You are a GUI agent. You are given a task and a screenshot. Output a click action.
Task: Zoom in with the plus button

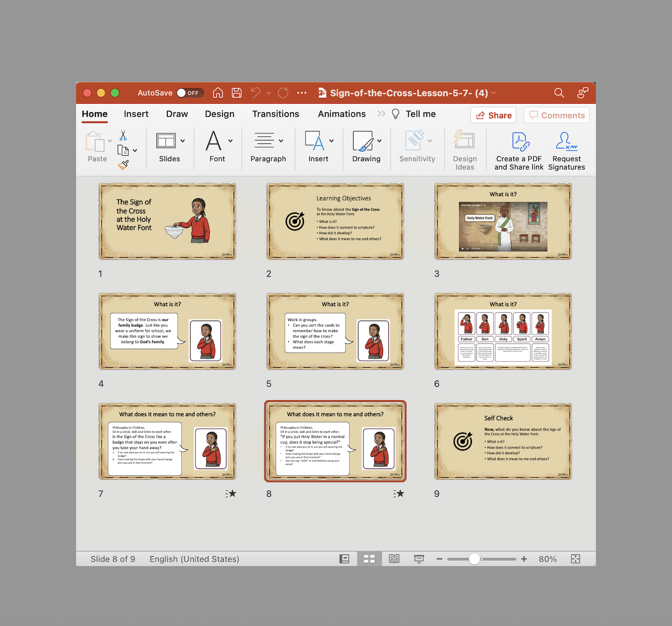[x=524, y=559]
